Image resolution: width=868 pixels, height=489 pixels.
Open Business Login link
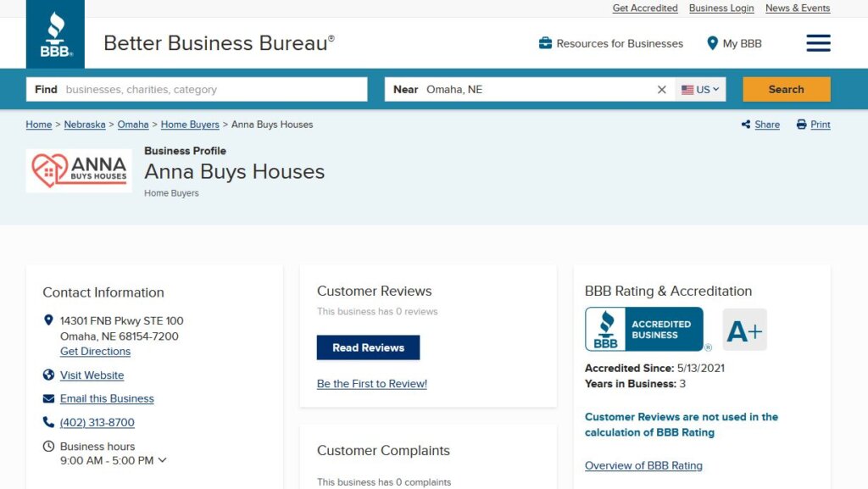pyautogui.click(x=721, y=8)
